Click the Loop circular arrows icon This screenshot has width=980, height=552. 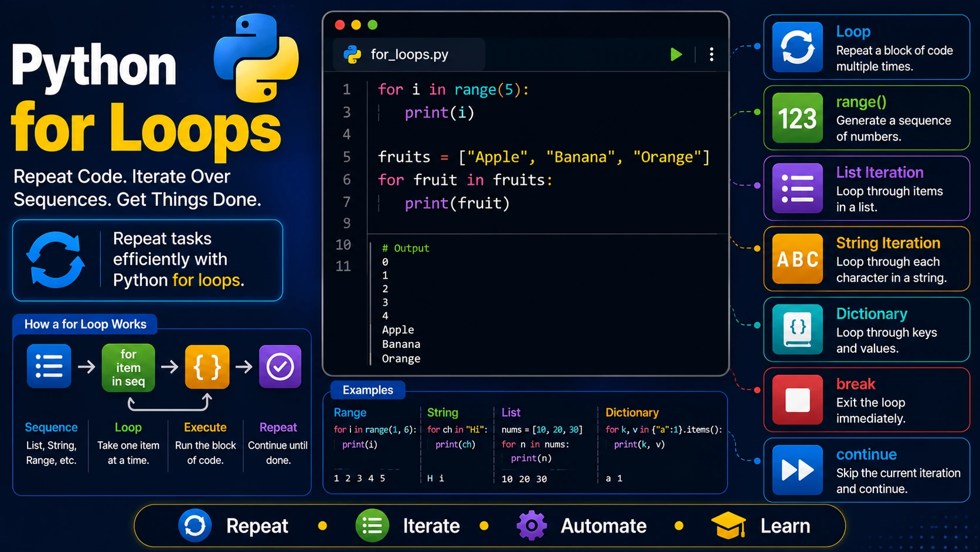(x=797, y=47)
